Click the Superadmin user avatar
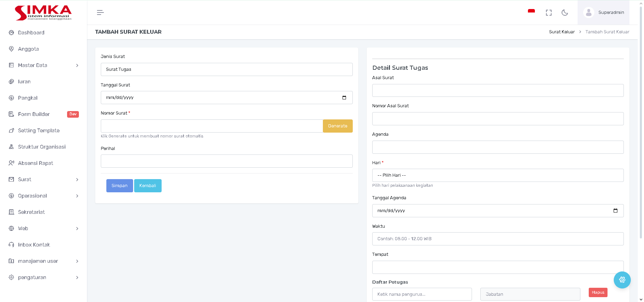 (588, 12)
